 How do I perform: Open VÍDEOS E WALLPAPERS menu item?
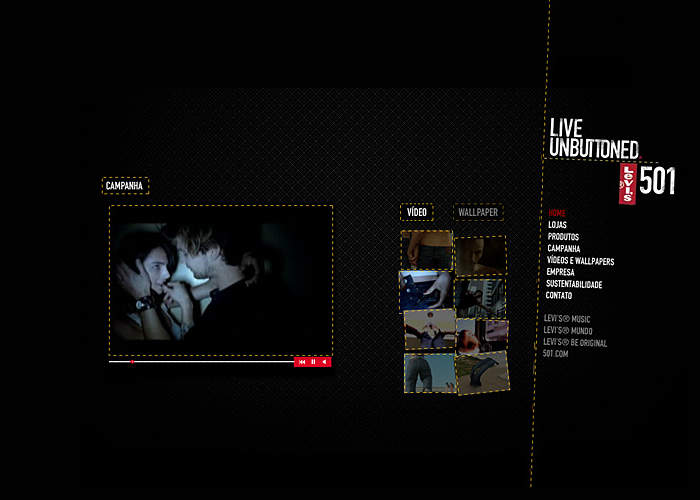[x=580, y=261]
